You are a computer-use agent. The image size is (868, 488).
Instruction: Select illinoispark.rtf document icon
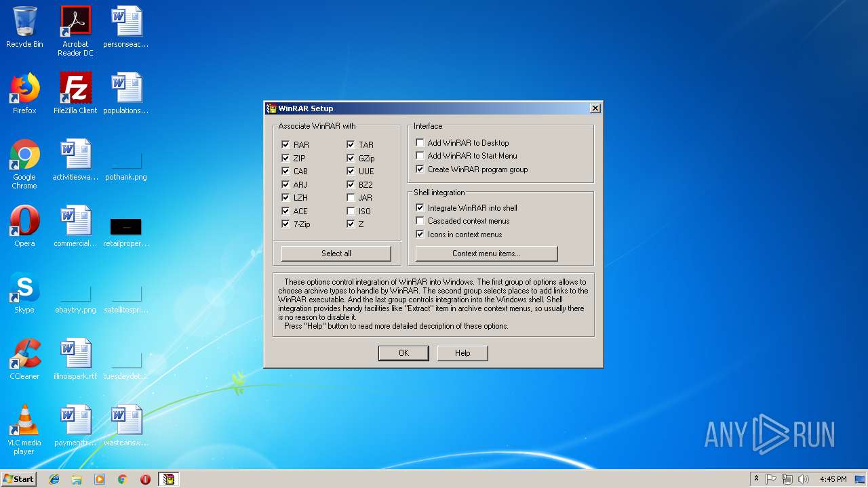click(x=75, y=359)
